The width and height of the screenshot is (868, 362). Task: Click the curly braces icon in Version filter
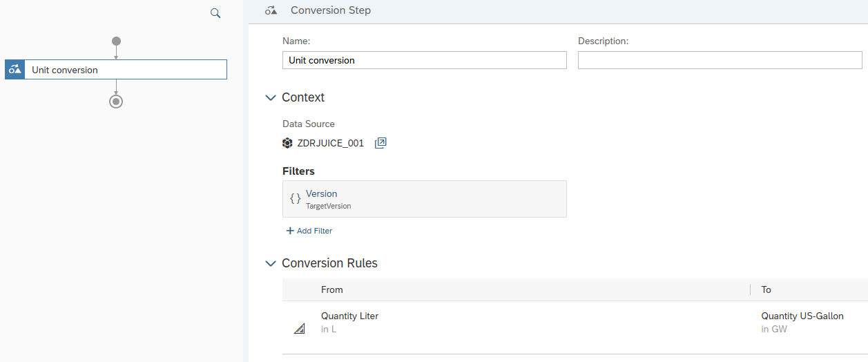[295, 199]
